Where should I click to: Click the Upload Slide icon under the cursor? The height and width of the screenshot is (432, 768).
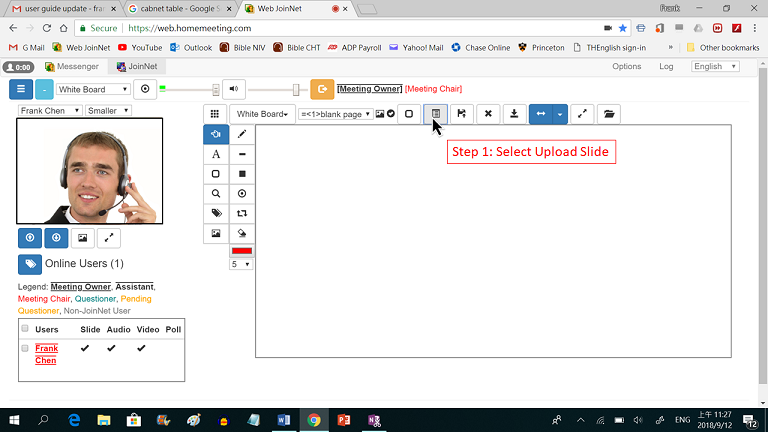[x=436, y=114]
